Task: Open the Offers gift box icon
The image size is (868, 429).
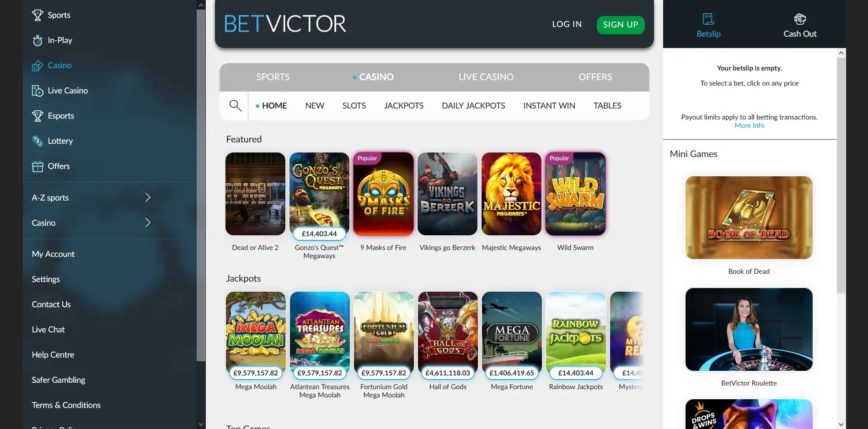Action: 38,166
